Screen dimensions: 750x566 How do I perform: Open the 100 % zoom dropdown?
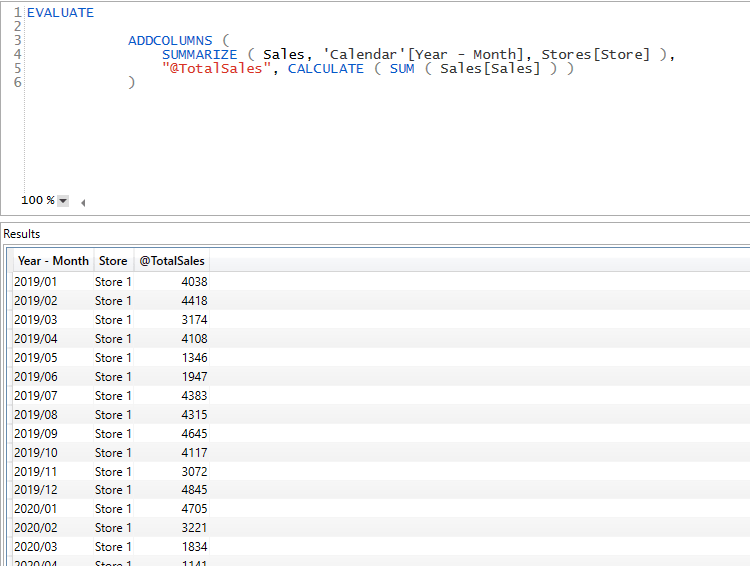click(x=63, y=201)
